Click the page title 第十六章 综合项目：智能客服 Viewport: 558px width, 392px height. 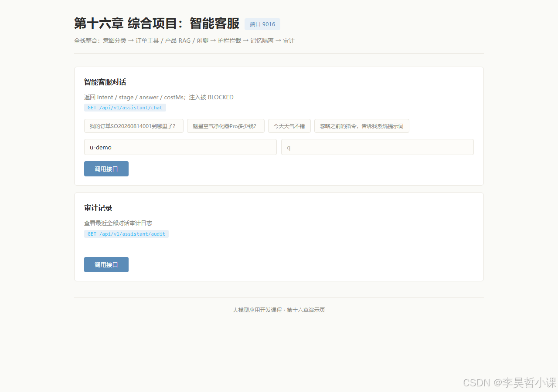(x=157, y=24)
